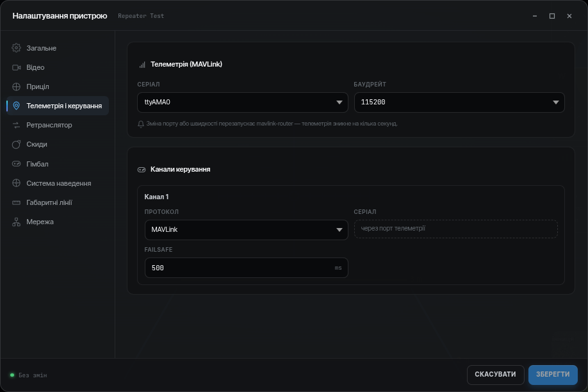The image size is (588, 392).
Task: Click the controller icon by Канали керування
Action: (142, 170)
